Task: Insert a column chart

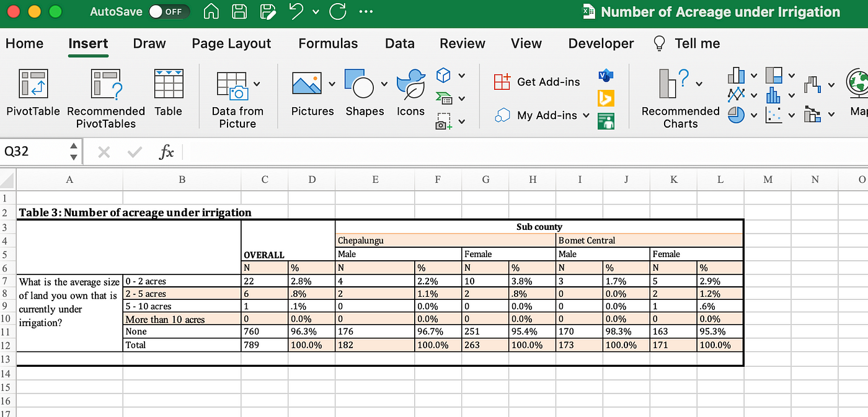Action: [737, 74]
